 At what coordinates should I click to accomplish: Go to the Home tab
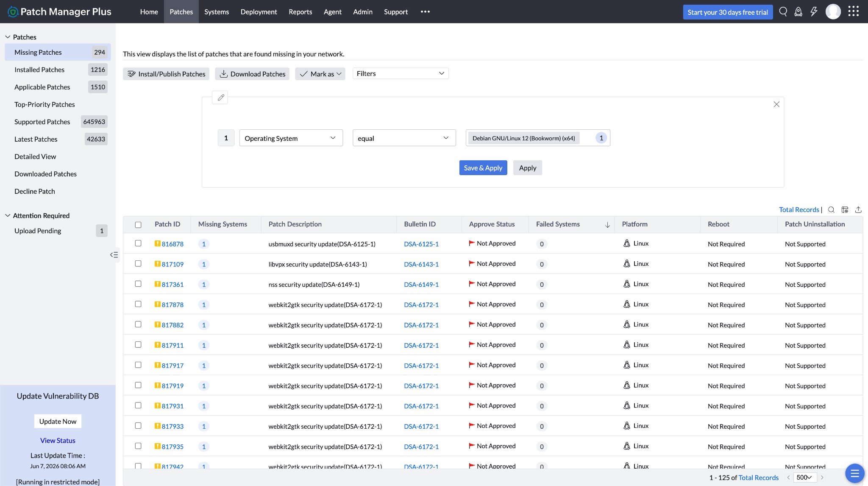click(x=149, y=12)
